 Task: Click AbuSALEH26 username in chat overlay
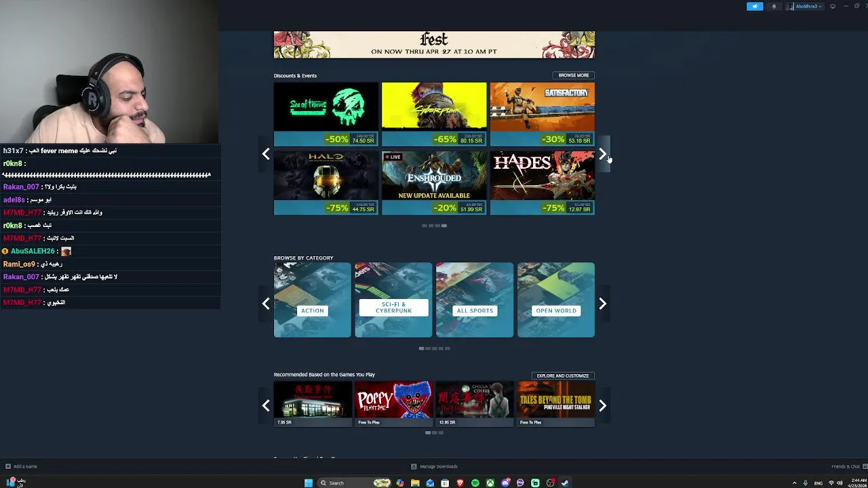click(x=32, y=251)
